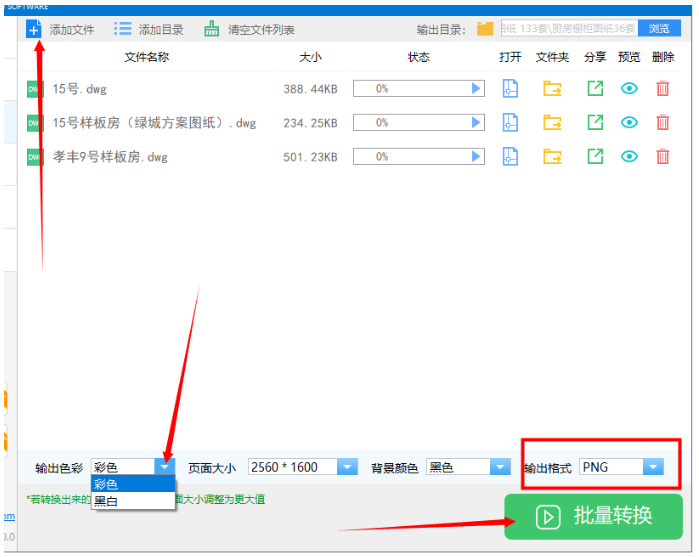Viewport: 699px width, 557px height.
Task: Start converting 孝丰9号样板房.dwg with play arrow
Action: (x=476, y=157)
